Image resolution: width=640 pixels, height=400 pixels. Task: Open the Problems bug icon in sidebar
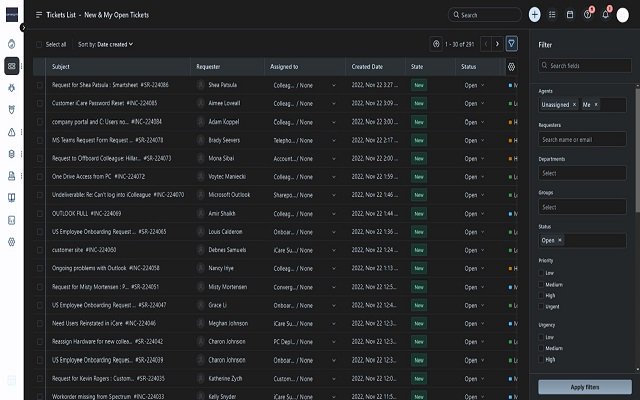tap(11, 88)
